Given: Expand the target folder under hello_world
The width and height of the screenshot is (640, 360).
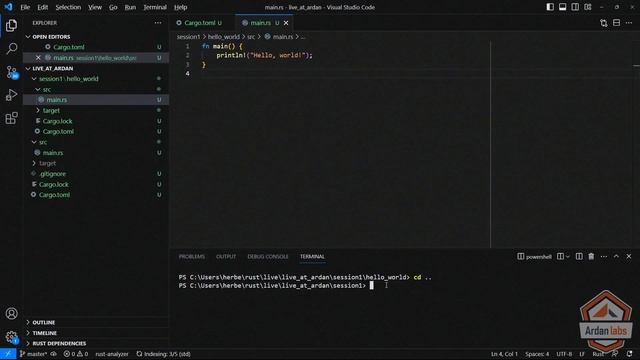Looking at the screenshot, I should 96,111.
